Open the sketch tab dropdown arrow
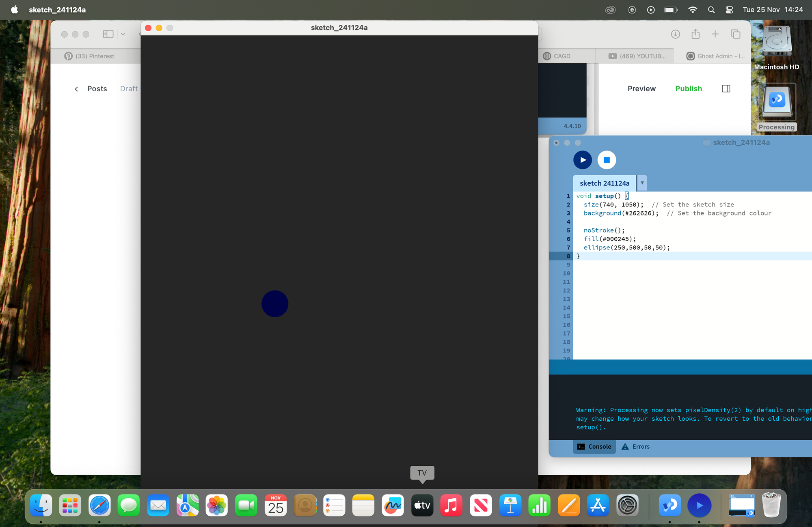 pyautogui.click(x=642, y=183)
